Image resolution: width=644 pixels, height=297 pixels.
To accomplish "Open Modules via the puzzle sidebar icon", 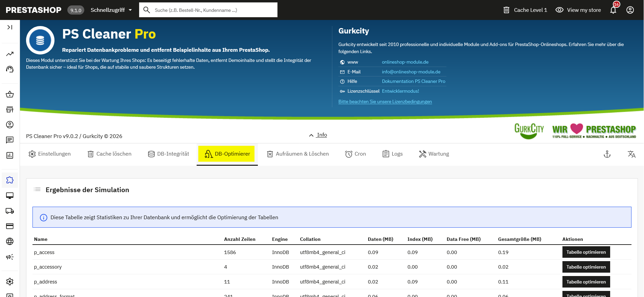I will tap(10, 180).
